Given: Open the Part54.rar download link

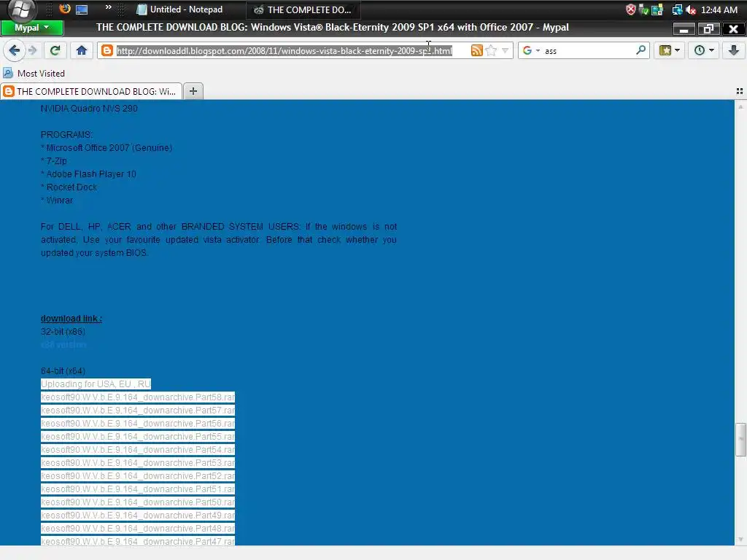Looking at the screenshot, I should tap(138, 449).
